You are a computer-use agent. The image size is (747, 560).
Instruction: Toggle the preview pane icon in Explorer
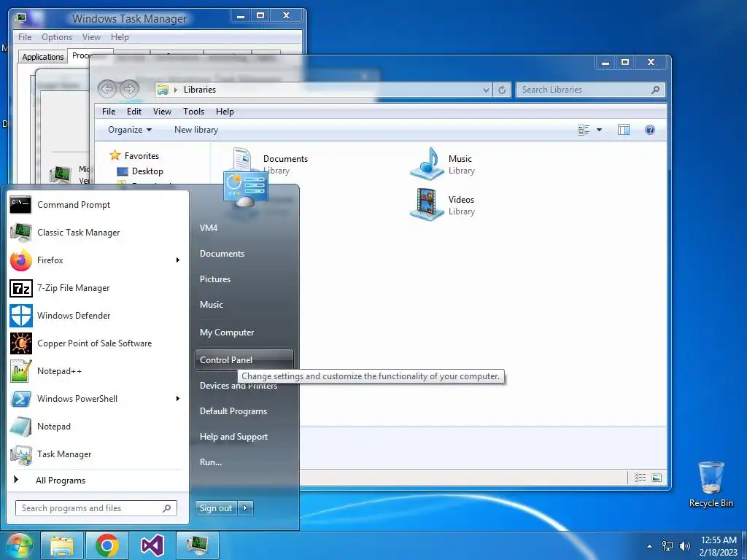tap(624, 130)
